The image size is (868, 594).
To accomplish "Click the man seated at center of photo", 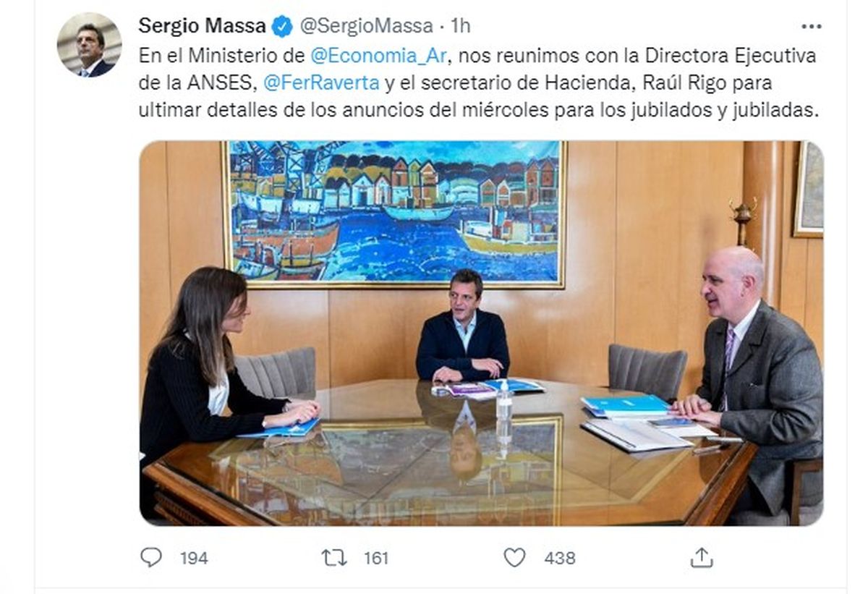I will click(463, 326).
